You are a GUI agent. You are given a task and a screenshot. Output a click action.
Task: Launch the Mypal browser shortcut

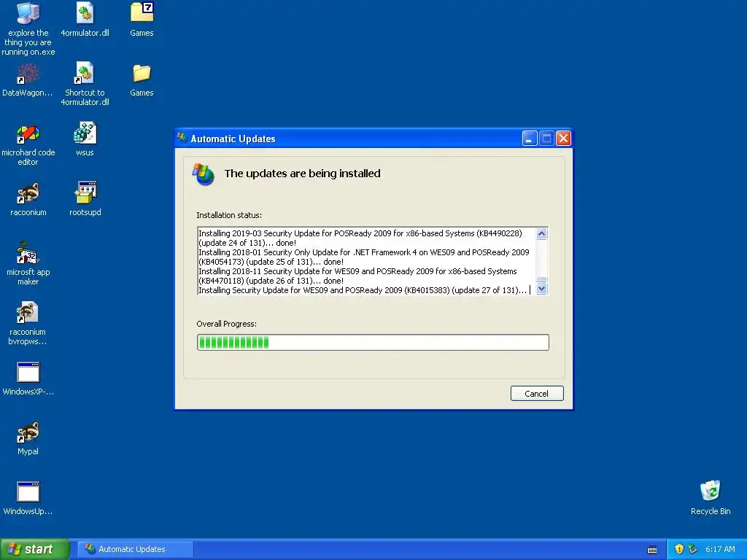click(28, 438)
